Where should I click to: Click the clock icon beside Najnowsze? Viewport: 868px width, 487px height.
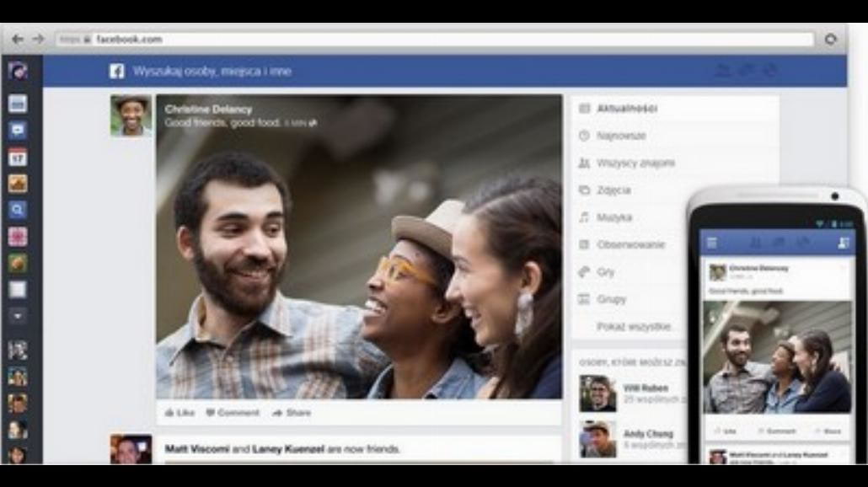tap(584, 136)
